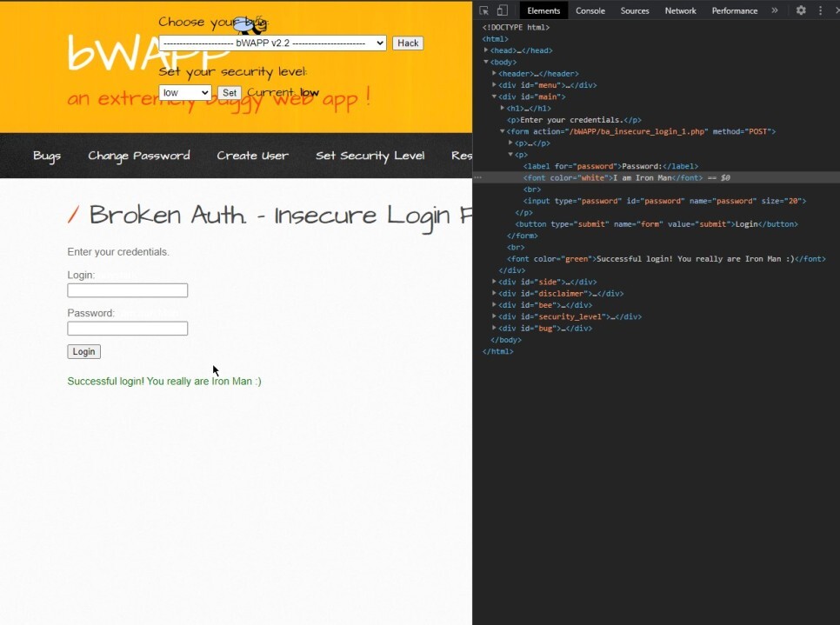Collapse the body element node
This screenshot has height=625, width=840.
coord(486,62)
